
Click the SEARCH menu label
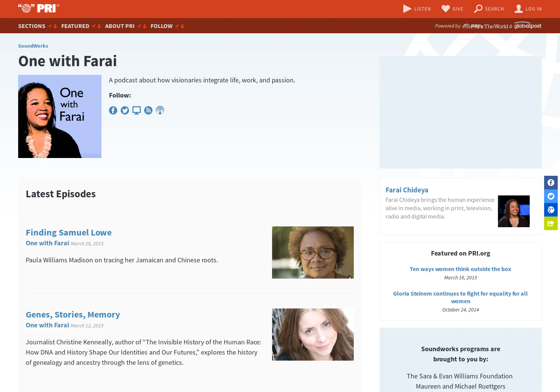(495, 9)
